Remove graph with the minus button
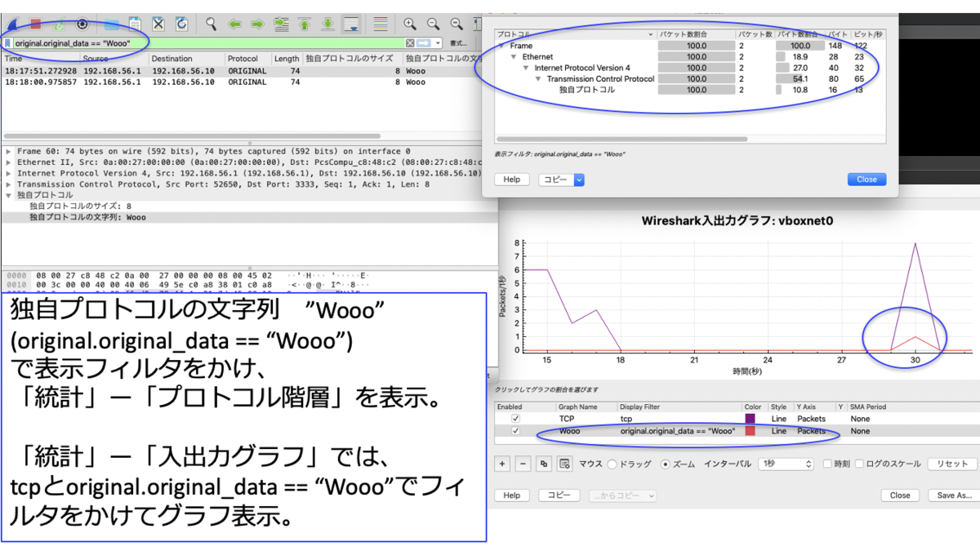This screenshot has height=551, width=980. click(523, 464)
